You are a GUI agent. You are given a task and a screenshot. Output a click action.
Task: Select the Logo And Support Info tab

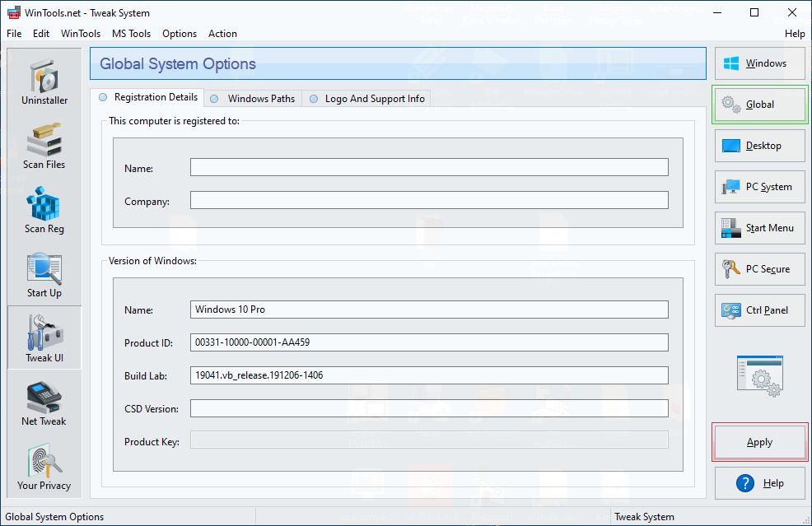(x=366, y=99)
